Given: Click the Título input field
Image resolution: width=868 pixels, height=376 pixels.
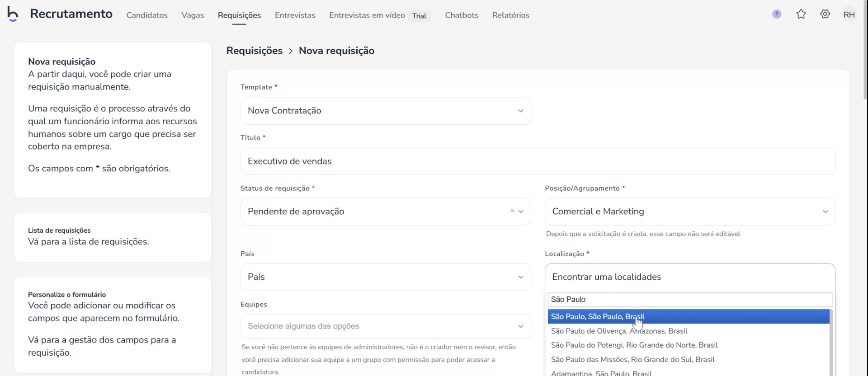Looking at the screenshot, I should click(538, 161).
